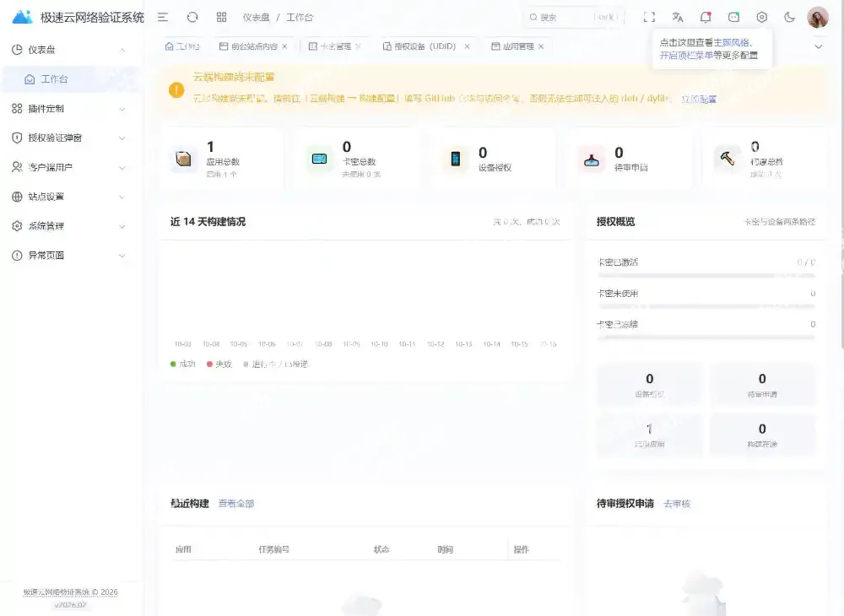Collapse the 仪表盘 sidebar group chevron

coord(122,50)
